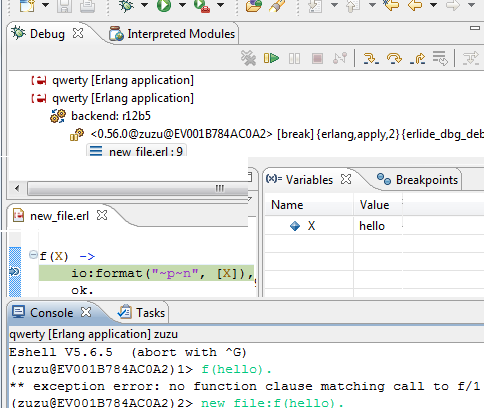This screenshot has width=484, height=408.
Task: Click Remove All Terminated Launches icon
Action: [x=248, y=58]
